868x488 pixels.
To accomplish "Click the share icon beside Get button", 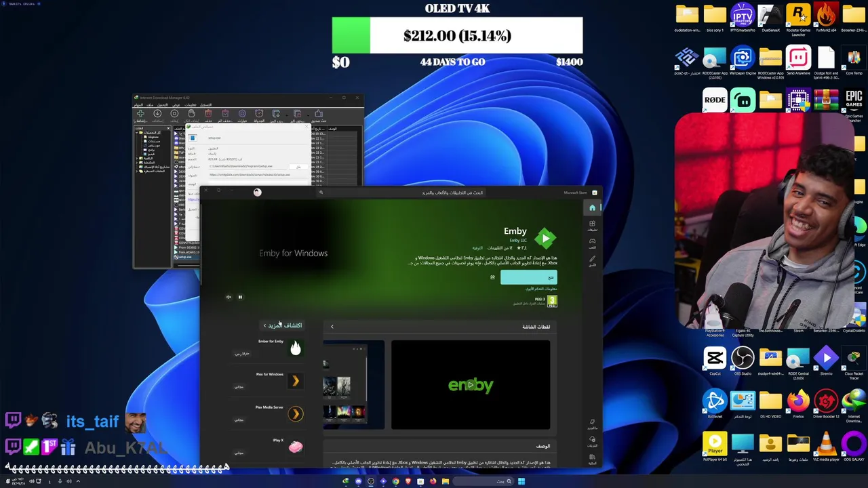I will tap(492, 277).
